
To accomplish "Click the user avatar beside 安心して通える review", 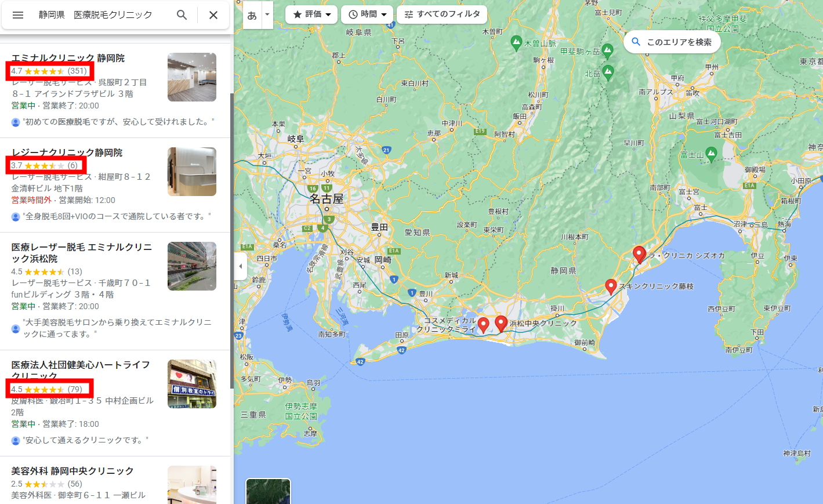I will tap(16, 441).
